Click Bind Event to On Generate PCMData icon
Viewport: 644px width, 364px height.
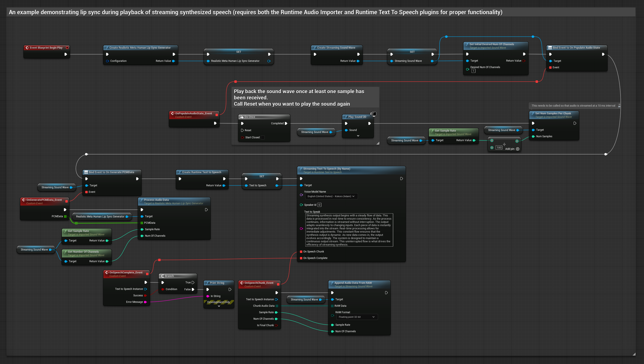[x=86, y=172]
